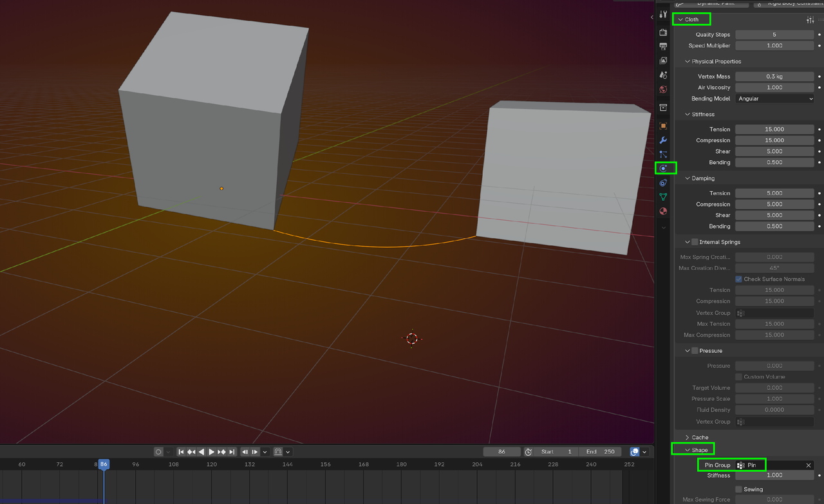
Task: Click the Air Viscosity value field
Action: tap(774, 88)
